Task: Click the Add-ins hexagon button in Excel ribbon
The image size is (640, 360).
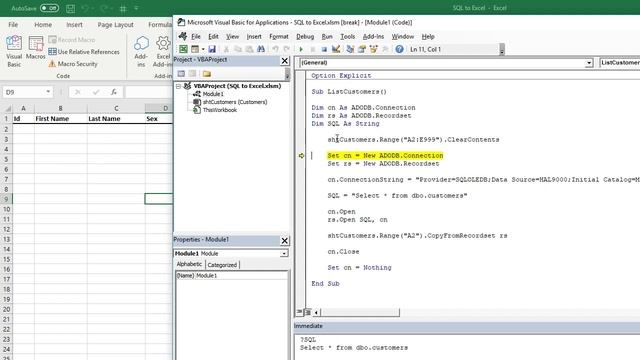Action: pos(141,51)
